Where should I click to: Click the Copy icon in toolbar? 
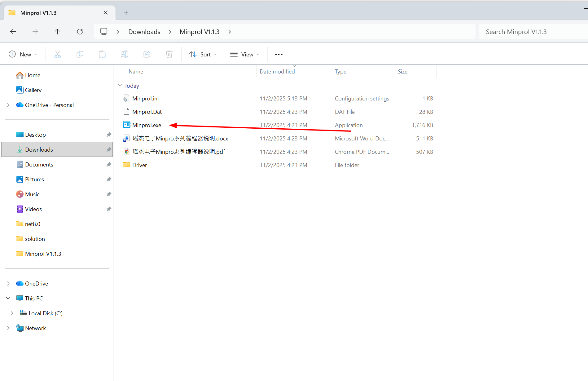[x=80, y=55]
